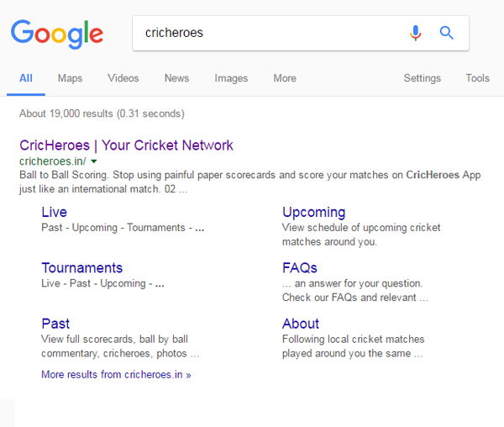Click the About 19,000 results text
The width and height of the screenshot is (504, 427).
102,113
